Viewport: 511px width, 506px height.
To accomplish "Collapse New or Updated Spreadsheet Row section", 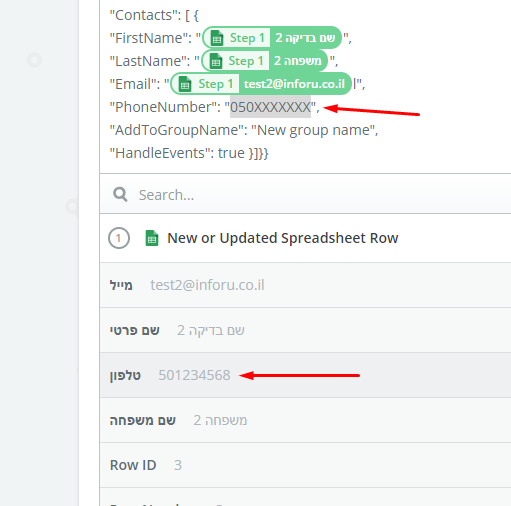I will (x=305, y=238).
